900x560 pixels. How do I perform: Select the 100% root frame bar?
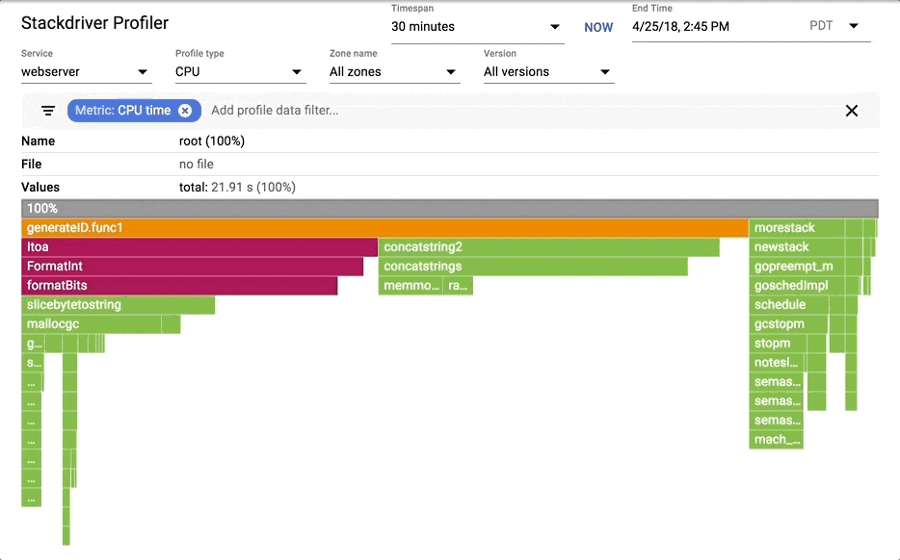coord(450,209)
